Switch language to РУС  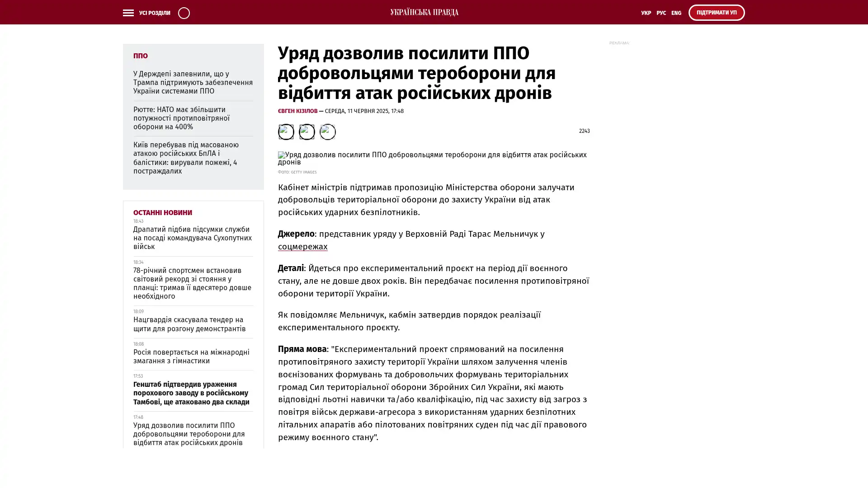tap(661, 13)
